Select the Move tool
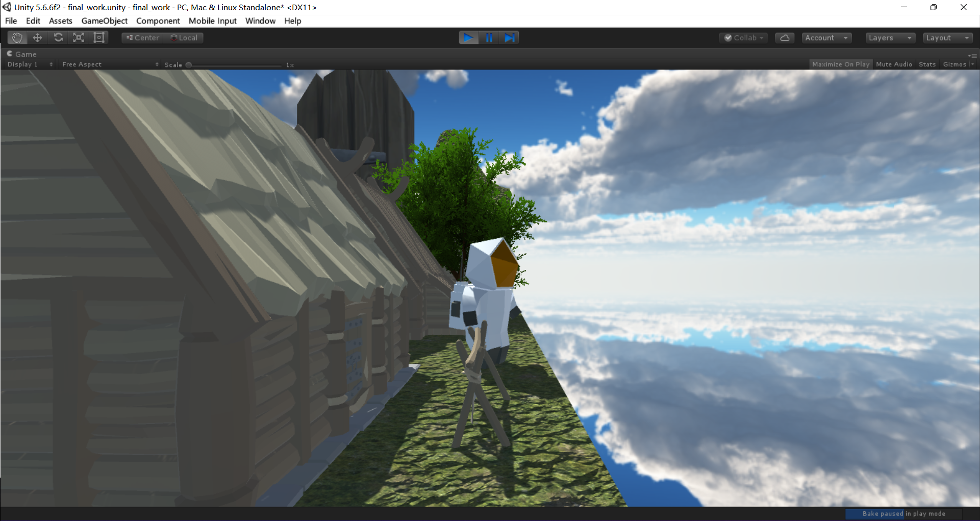Viewport: 980px width, 521px height. 37,38
